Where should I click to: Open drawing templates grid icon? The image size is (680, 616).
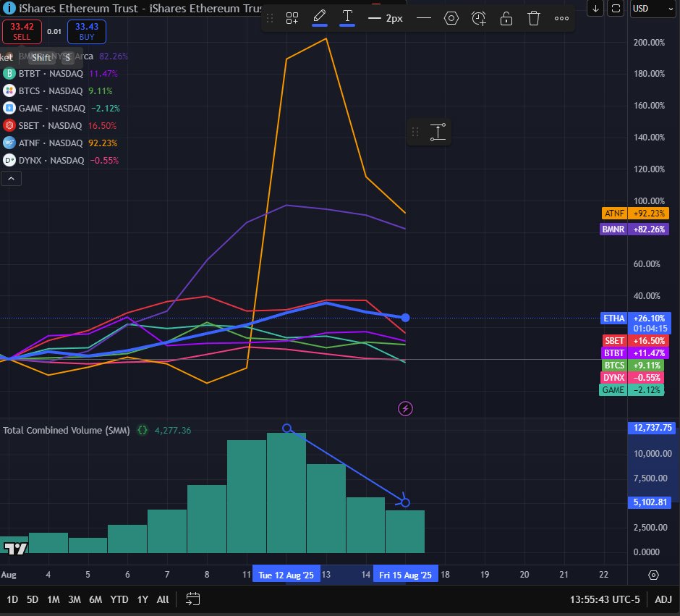click(x=292, y=18)
